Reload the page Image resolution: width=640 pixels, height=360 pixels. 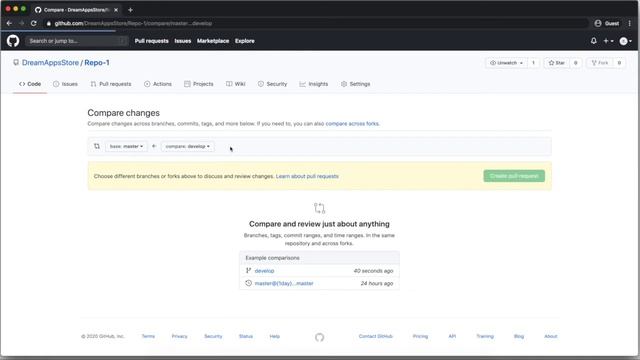coord(34,23)
